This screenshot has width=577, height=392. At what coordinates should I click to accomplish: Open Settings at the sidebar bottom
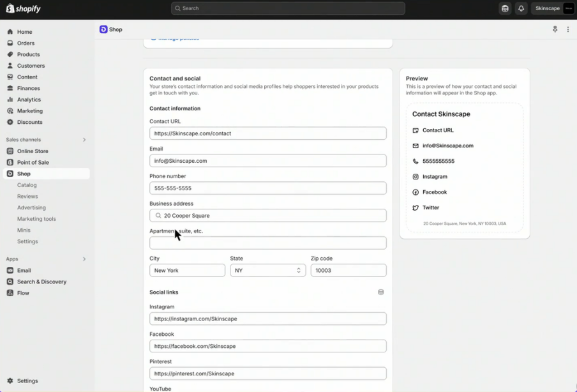(x=27, y=381)
